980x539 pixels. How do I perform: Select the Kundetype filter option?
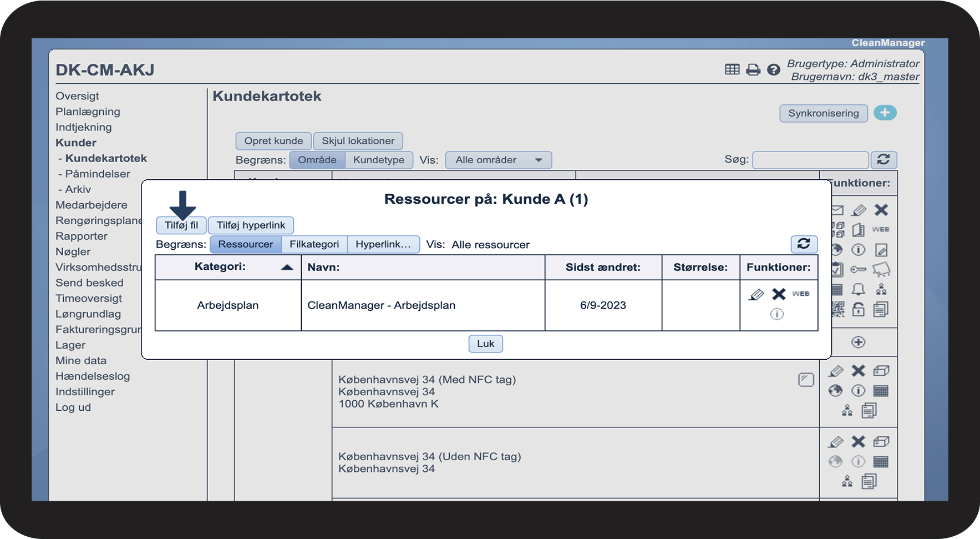pyautogui.click(x=378, y=160)
